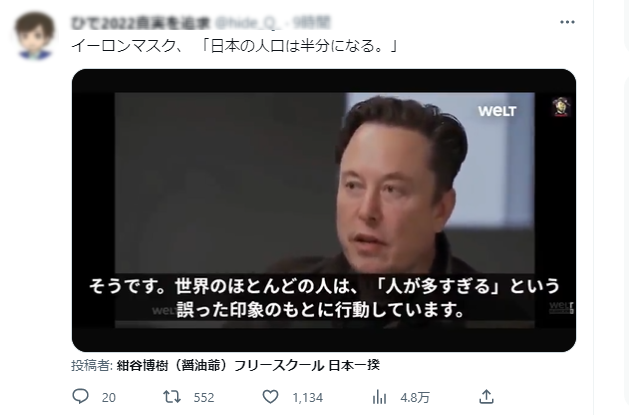Open the tweet author's profile avatar

(x=34, y=35)
